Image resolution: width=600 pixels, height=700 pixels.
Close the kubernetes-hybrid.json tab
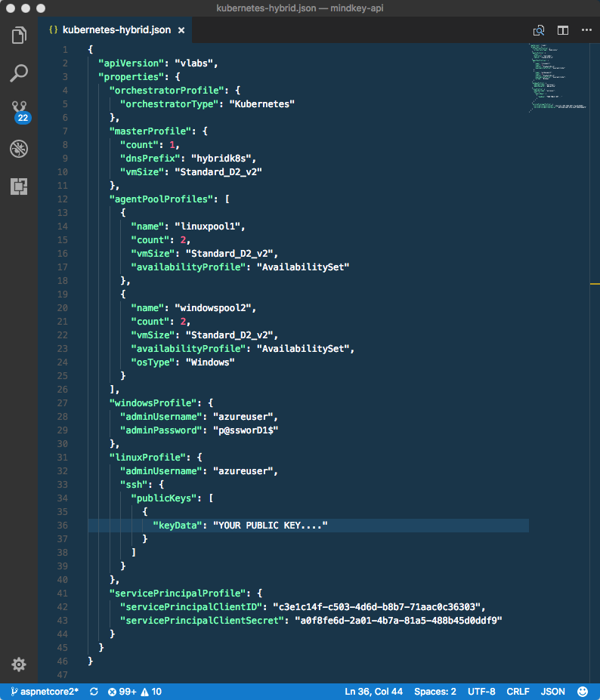(181, 31)
